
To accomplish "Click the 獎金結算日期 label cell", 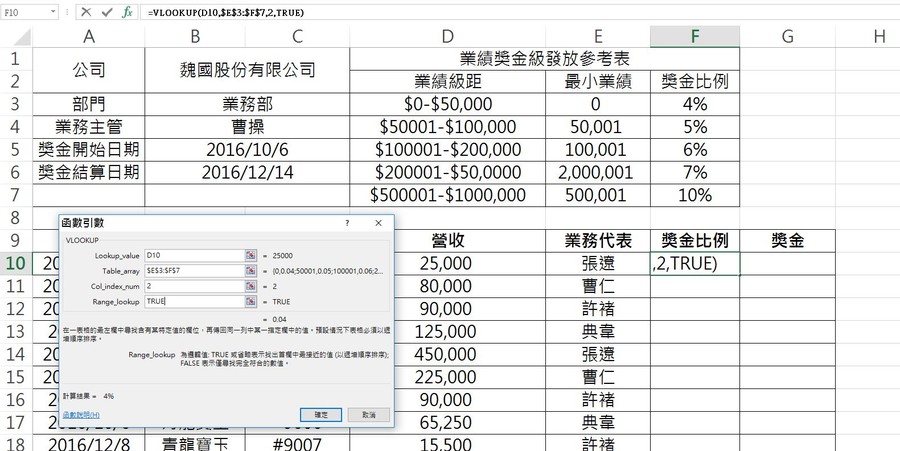I will coord(88,173).
